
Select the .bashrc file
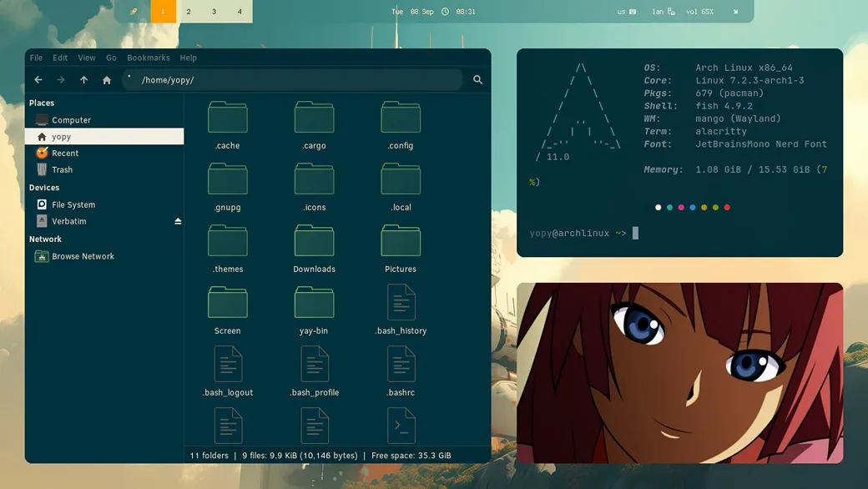point(401,371)
